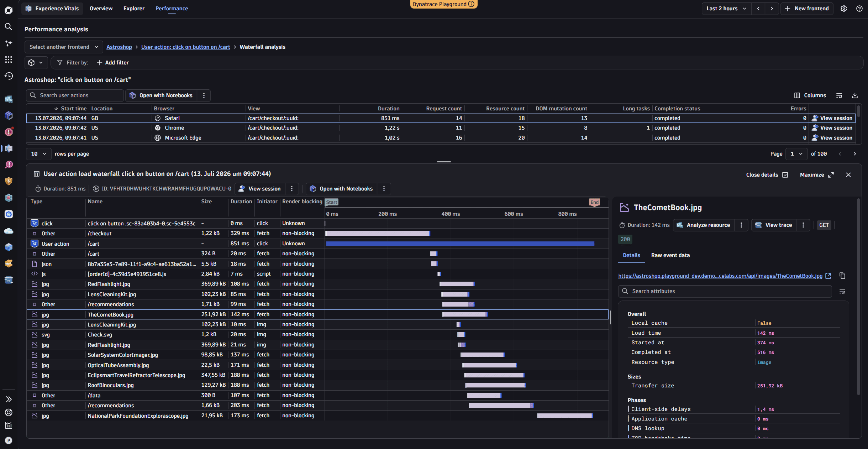The width and height of the screenshot is (868, 449).
Task: Open segment cube dropdown beside filter bar
Action: pyautogui.click(x=35, y=63)
